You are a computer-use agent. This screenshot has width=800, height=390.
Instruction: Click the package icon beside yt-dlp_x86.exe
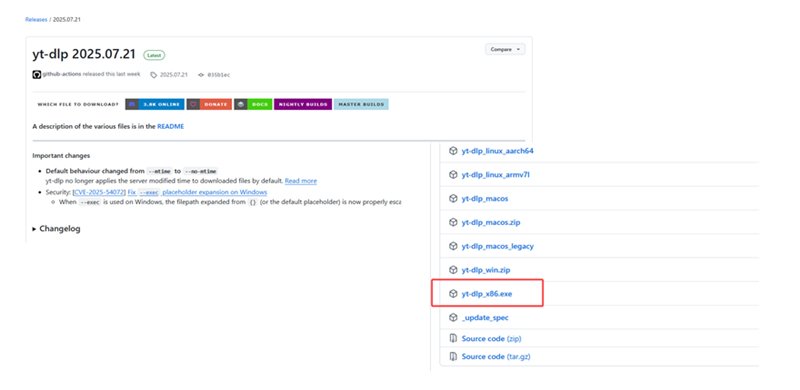453,294
